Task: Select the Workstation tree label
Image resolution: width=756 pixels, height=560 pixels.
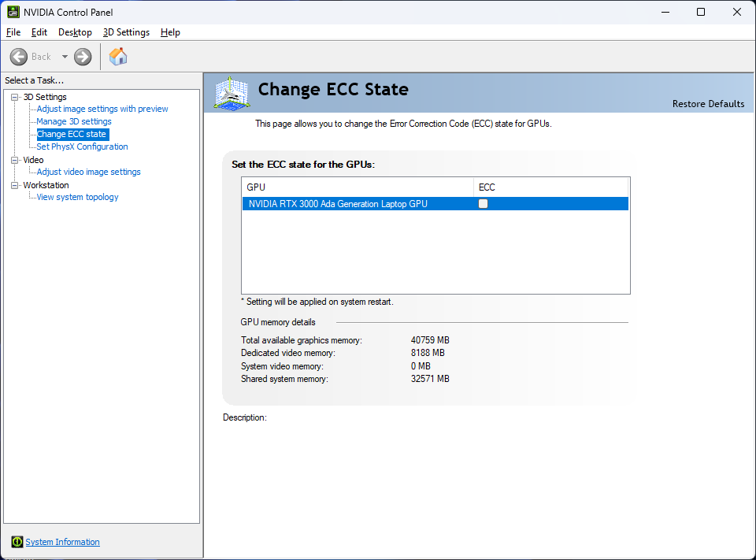Action: click(x=46, y=185)
